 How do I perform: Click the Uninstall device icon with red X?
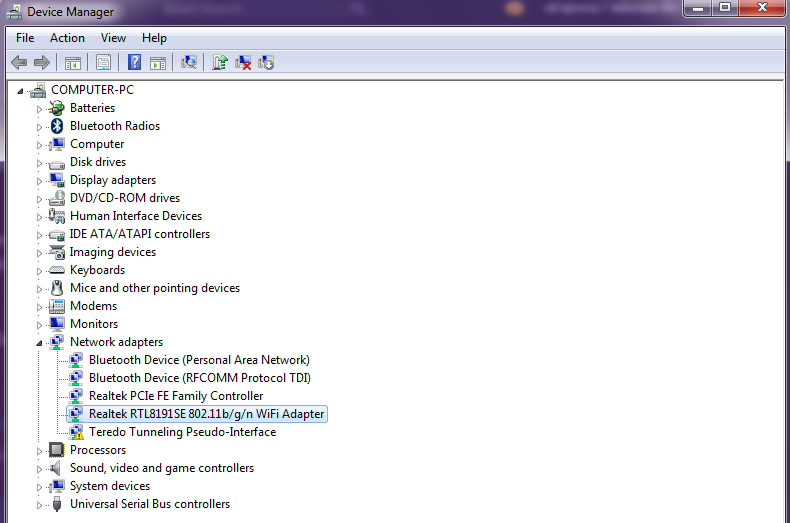[x=243, y=62]
